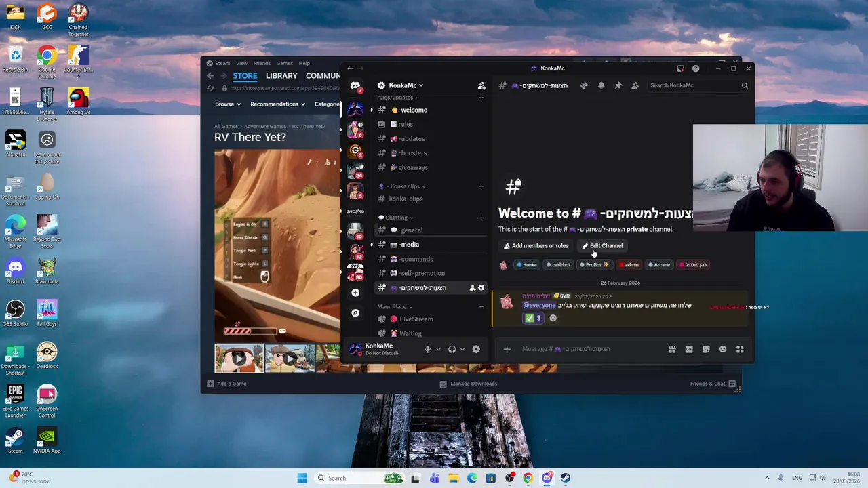Add channel to rules/updates category plus icon
Screen dimensions: 868x488
(481, 98)
